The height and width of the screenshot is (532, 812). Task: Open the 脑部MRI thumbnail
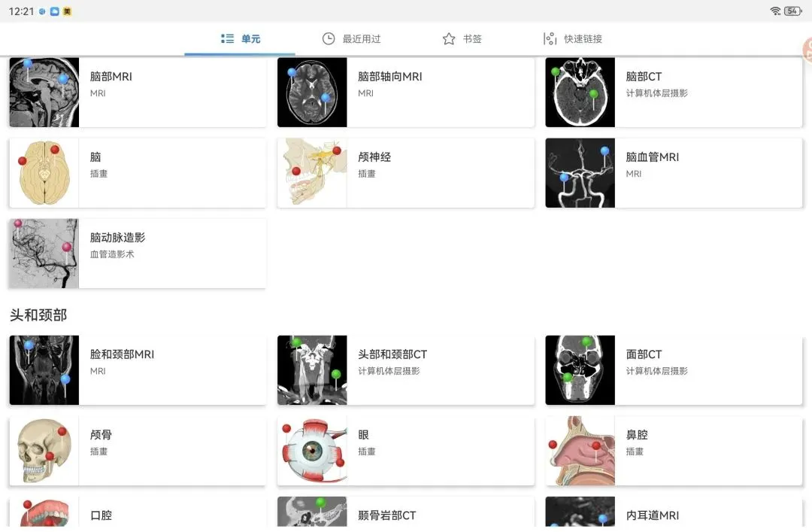coord(44,93)
